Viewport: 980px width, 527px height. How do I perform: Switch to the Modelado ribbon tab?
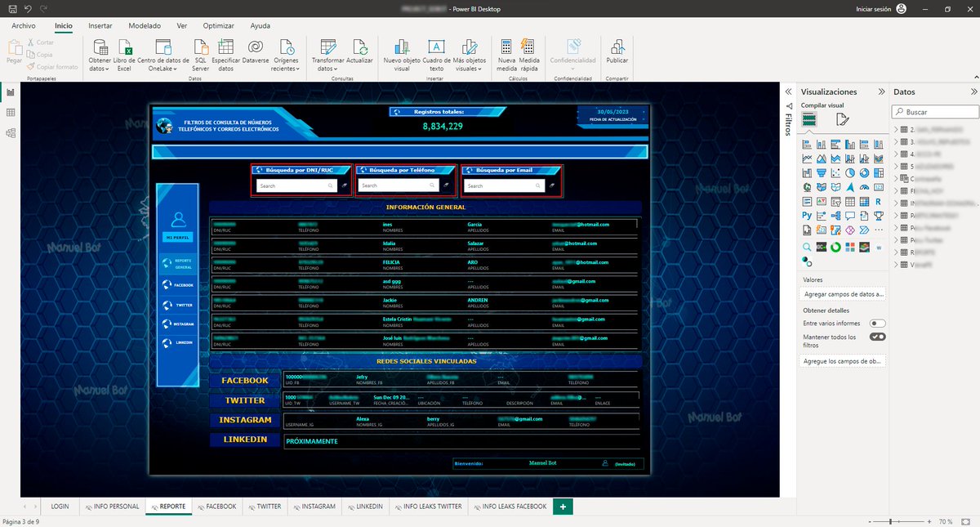145,26
